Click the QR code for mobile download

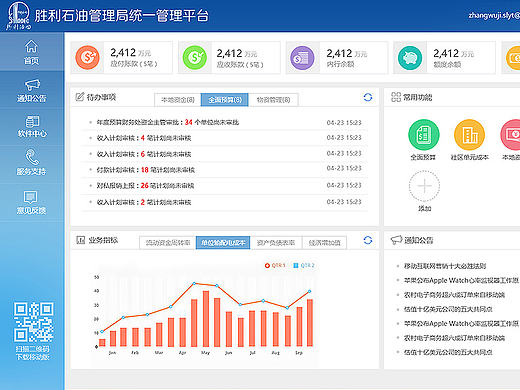pos(33,322)
